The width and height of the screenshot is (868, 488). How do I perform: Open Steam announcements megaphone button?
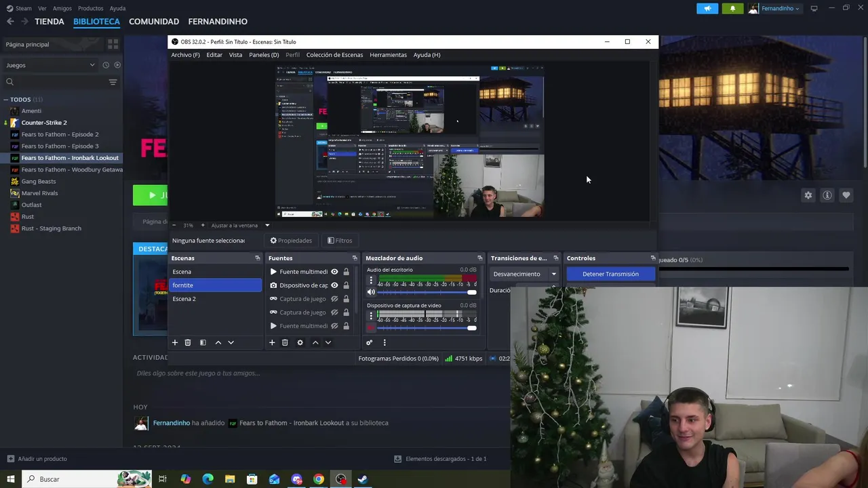coord(707,8)
